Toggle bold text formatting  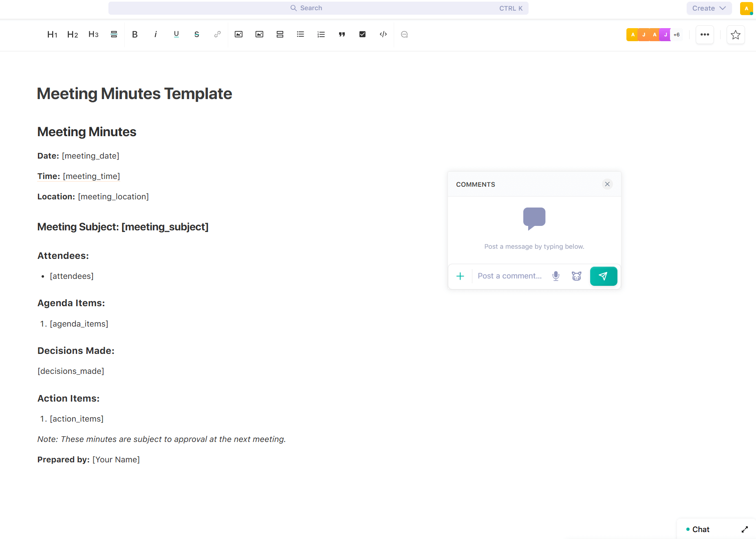[x=135, y=35]
